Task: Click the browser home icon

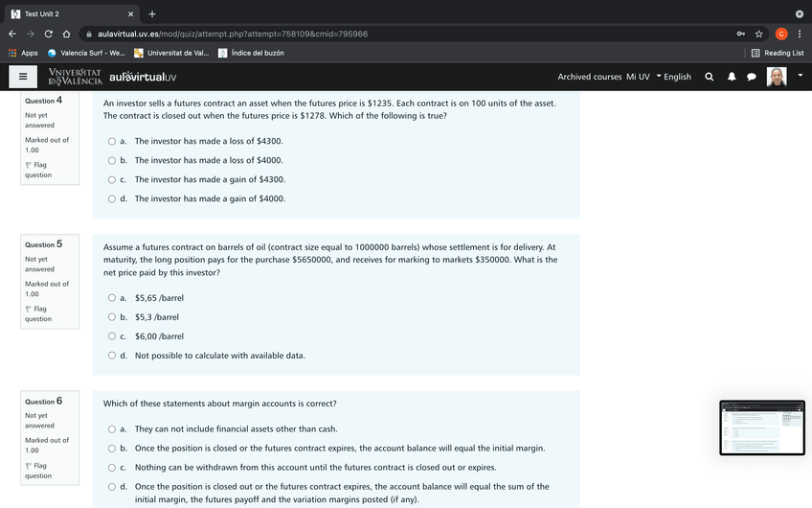Action: click(x=67, y=34)
